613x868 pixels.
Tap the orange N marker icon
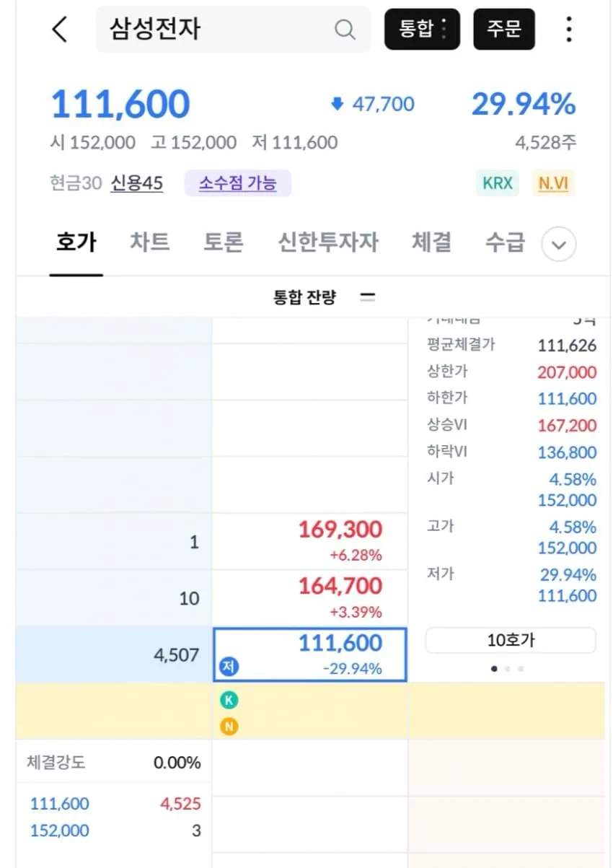(x=229, y=727)
